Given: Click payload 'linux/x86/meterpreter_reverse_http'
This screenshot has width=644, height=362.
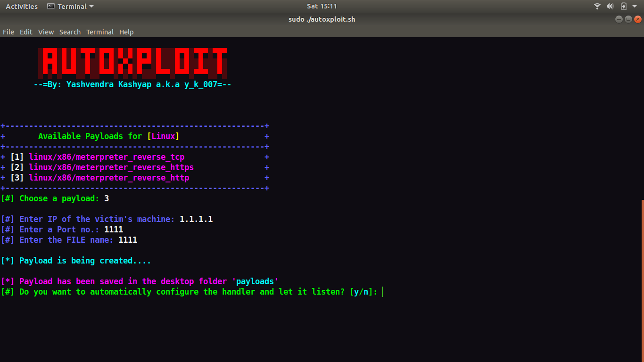Looking at the screenshot, I should pyautogui.click(x=109, y=178).
